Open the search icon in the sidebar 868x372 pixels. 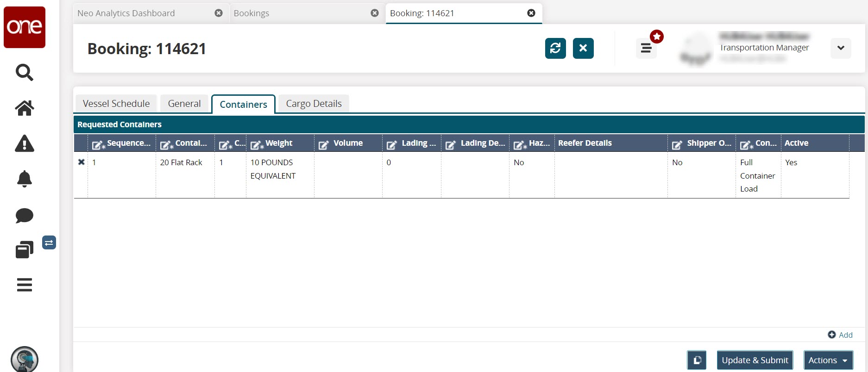[x=25, y=72]
